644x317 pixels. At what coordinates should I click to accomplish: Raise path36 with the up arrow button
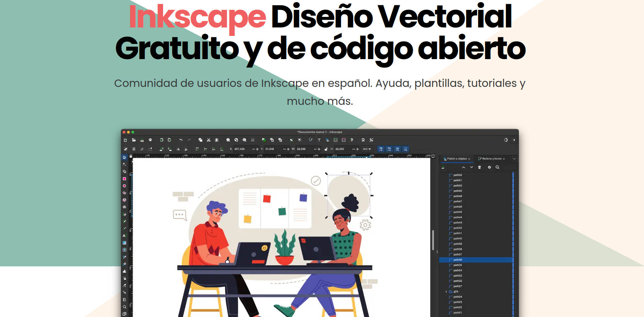pyautogui.click(x=464, y=167)
